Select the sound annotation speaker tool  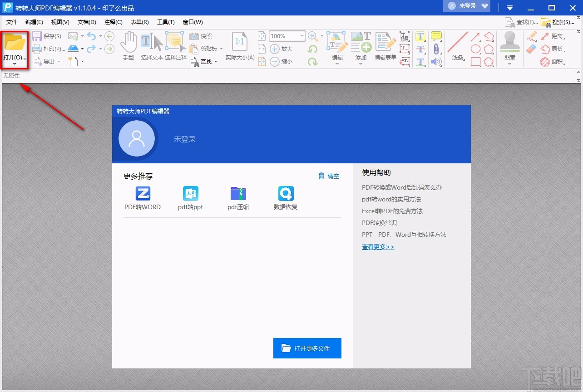coord(436,61)
